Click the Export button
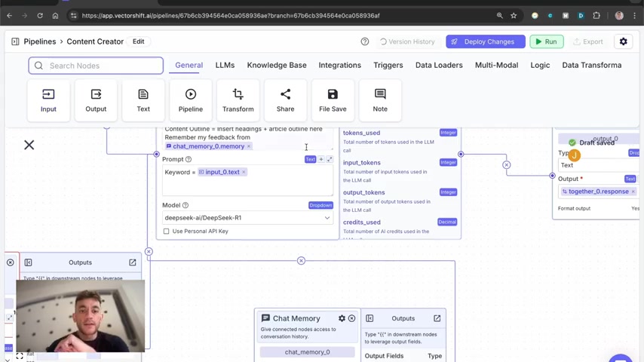This screenshot has width=644, height=362. [588, 41]
